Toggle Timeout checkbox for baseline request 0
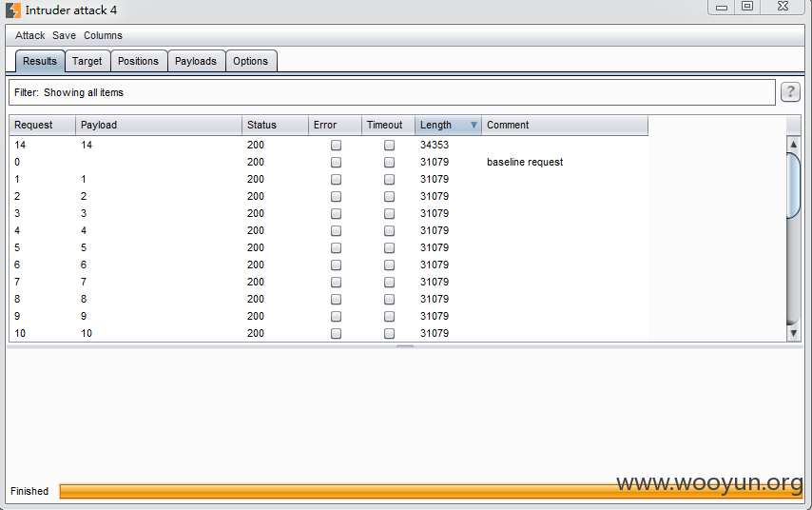The image size is (812, 510). (x=390, y=162)
